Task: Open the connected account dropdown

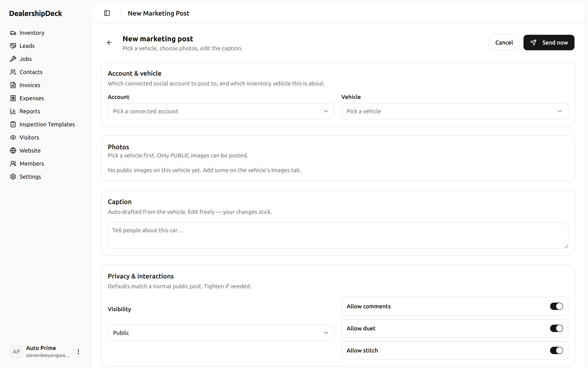Action: 221,111
